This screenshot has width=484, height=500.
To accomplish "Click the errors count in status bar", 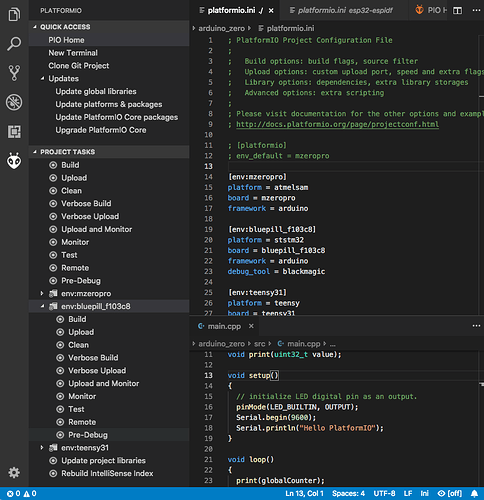I will 14,493.
